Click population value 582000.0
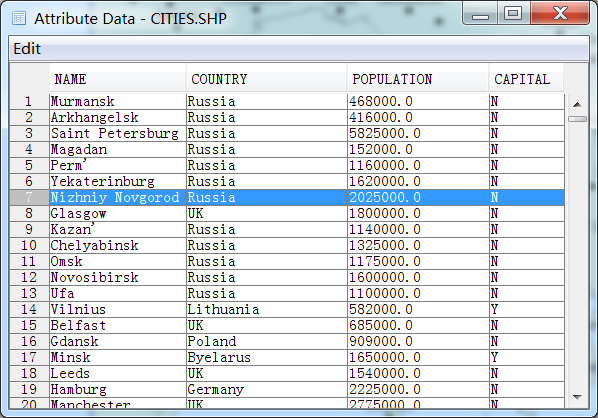This screenshot has width=598, height=418. coord(418,310)
